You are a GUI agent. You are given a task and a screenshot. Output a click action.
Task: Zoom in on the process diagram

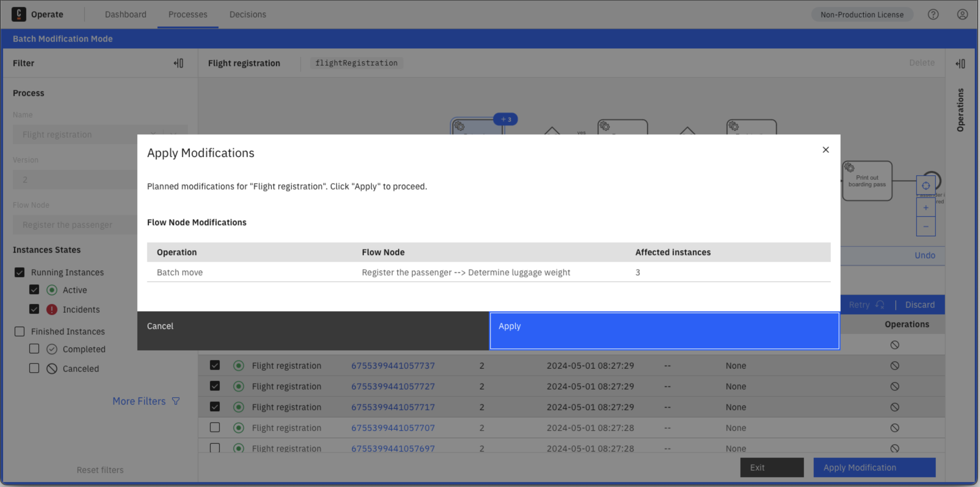926,207
